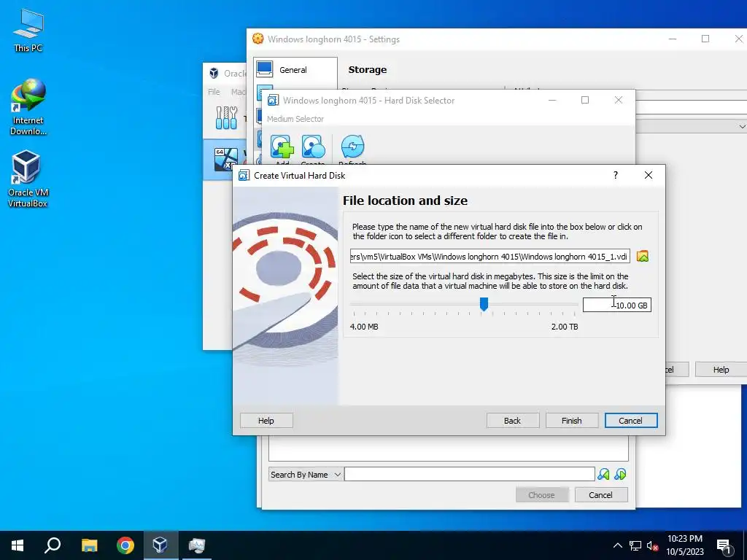Open File Explorer from the taskbar
Screen dimensions: 747x560
coord(89,545)
